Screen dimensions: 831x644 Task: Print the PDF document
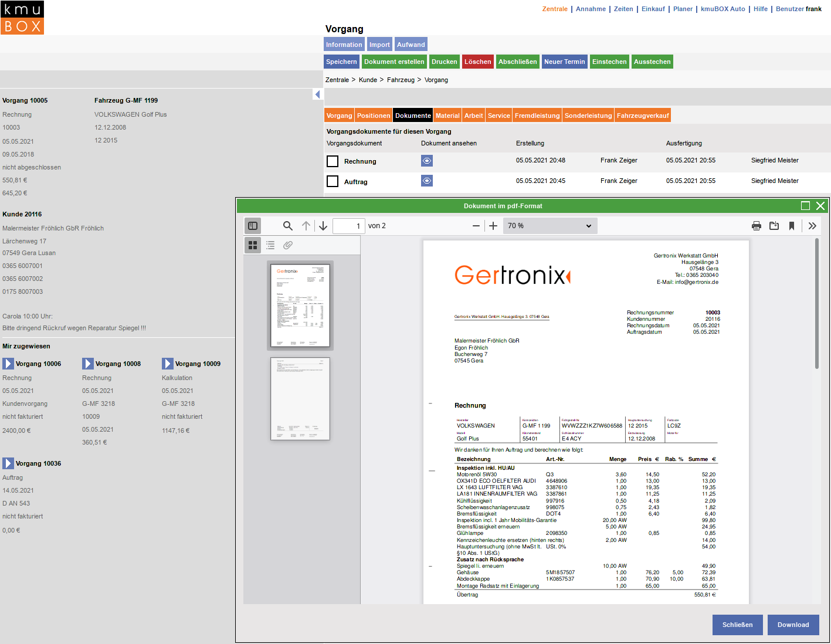point(757,226)
